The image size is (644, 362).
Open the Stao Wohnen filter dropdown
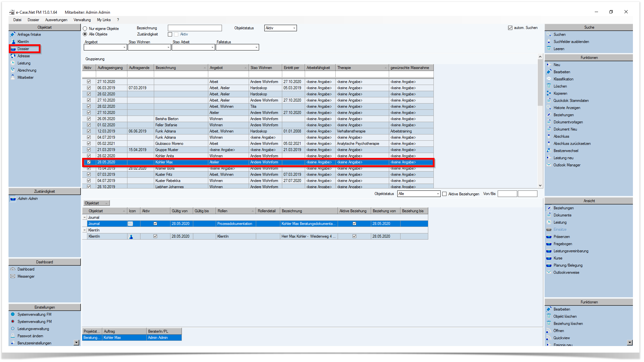168,48
